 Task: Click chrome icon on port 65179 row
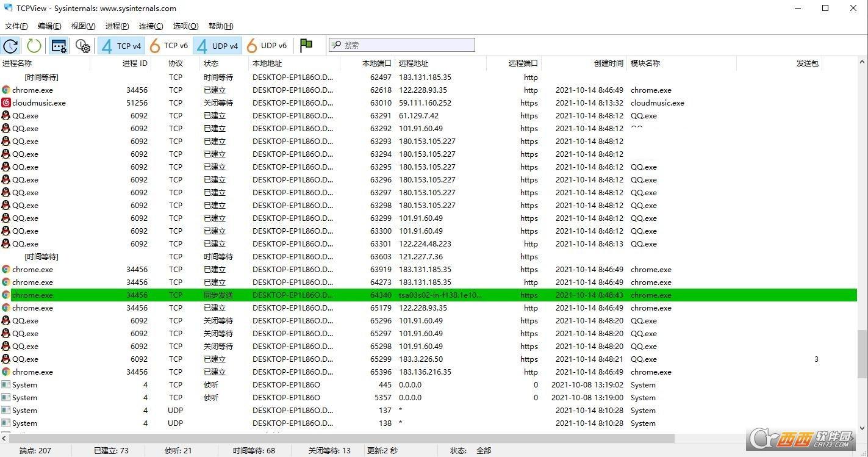(x=6, y=308)
